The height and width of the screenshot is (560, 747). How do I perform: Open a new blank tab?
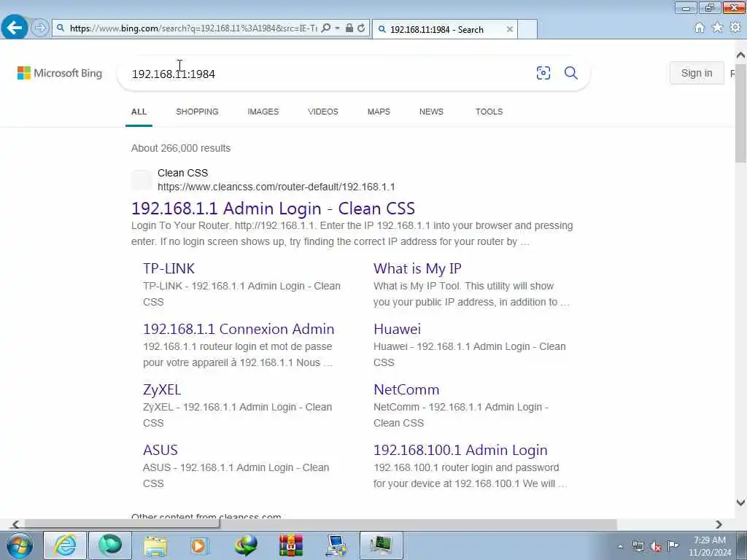[527, 29]
